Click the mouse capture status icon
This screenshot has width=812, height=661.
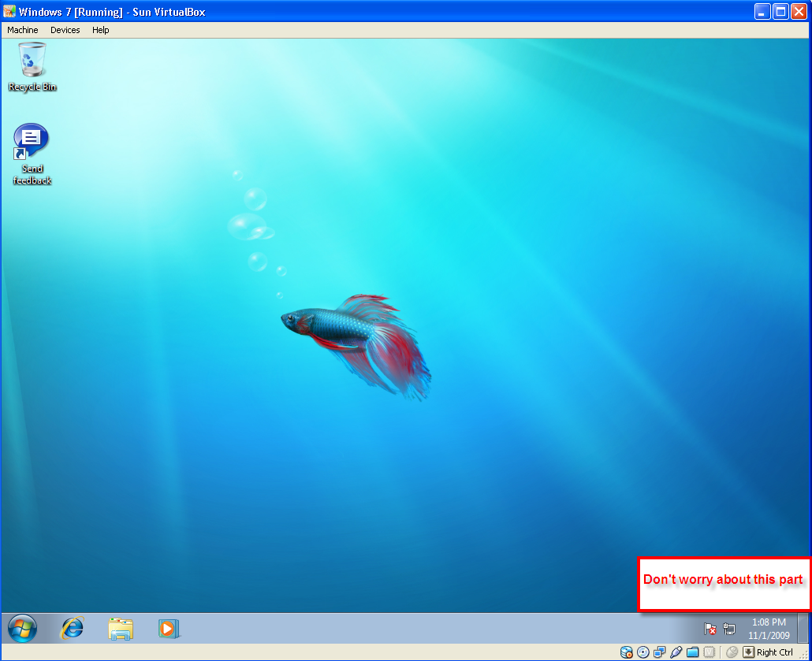coord(732,652)
